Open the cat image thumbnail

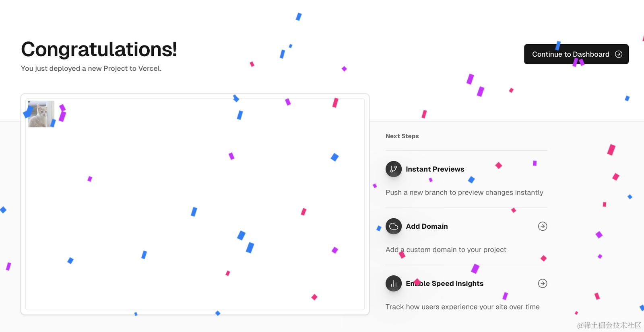pyautogui.click(x=41, y=114)
